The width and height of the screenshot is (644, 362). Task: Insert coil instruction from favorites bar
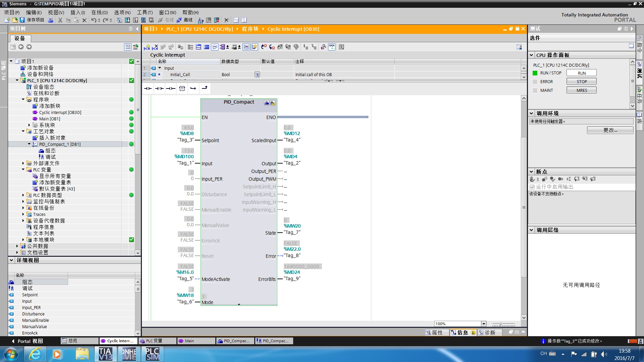point(171,88)
